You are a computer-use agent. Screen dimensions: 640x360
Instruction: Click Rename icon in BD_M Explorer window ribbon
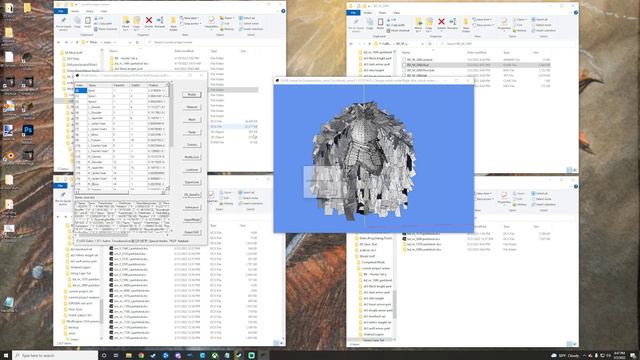point(452,23)
